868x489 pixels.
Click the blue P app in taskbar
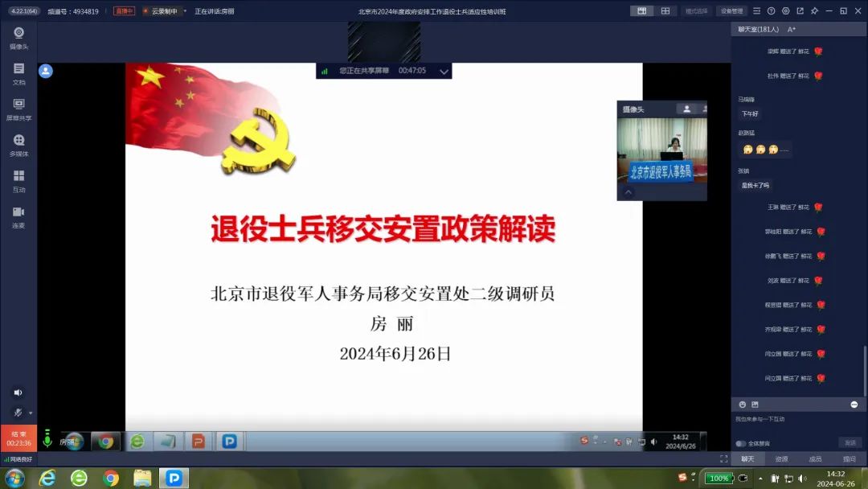point(174,478)
